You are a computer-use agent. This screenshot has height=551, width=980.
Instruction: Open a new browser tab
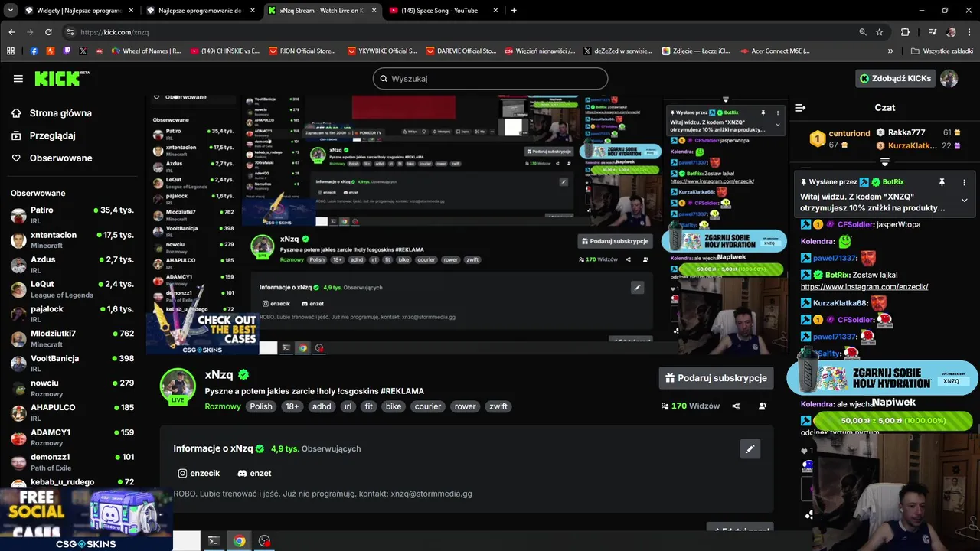coord(514,11)
